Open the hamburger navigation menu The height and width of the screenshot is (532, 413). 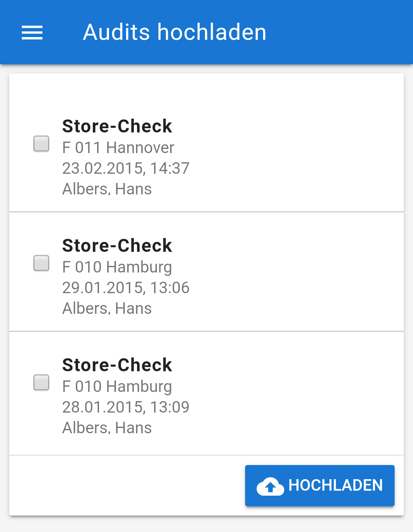pos(32,32)
